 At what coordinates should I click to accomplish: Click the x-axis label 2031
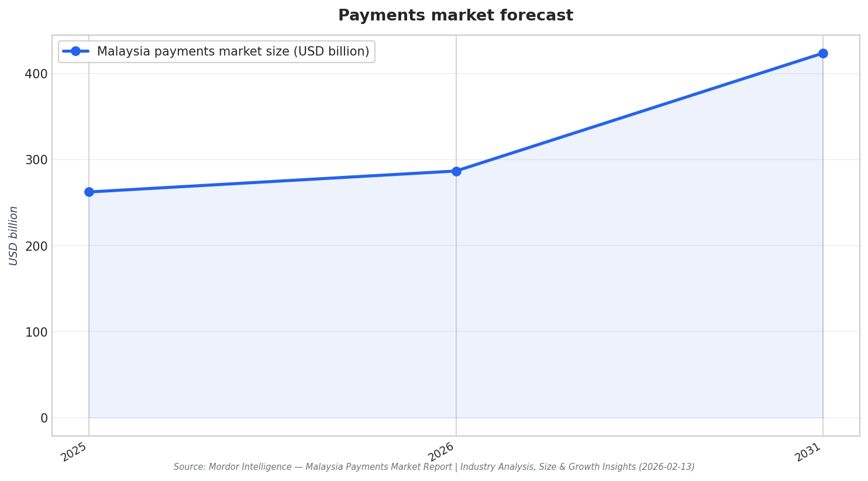pos(808,452)
